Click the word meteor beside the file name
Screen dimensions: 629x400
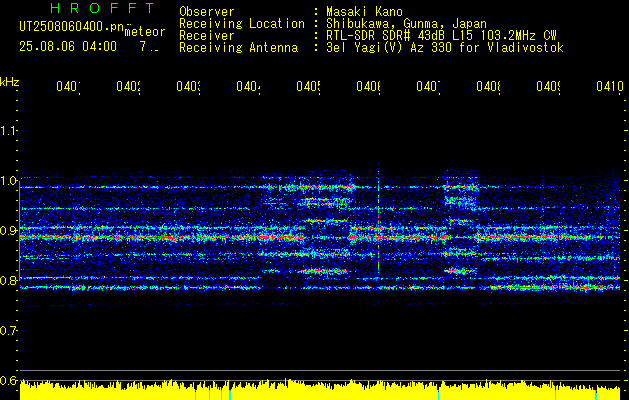tap(145, 32)
